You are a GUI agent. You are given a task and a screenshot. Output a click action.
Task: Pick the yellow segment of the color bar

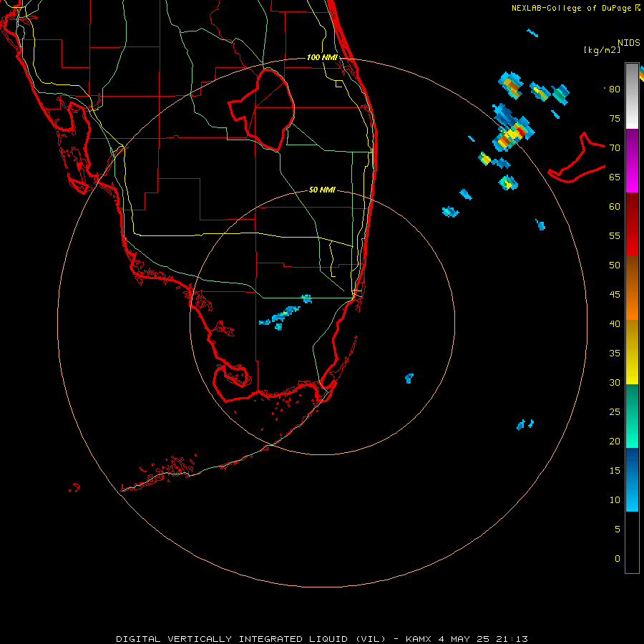point(632,352)
